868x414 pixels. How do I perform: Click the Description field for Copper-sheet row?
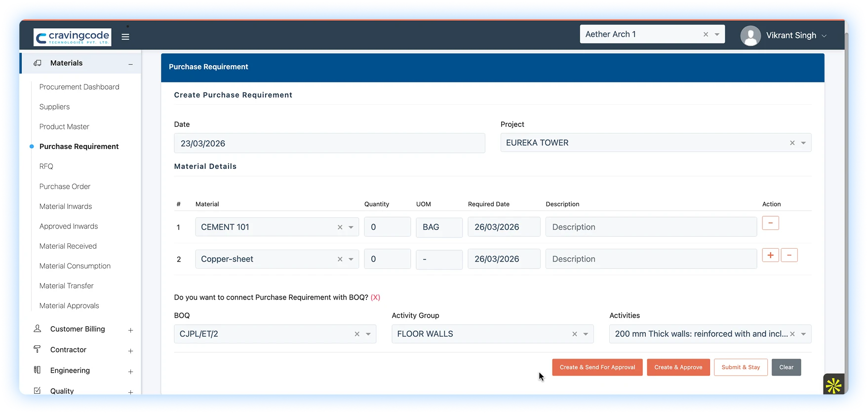pyautogui.click(x=651, y=259)
